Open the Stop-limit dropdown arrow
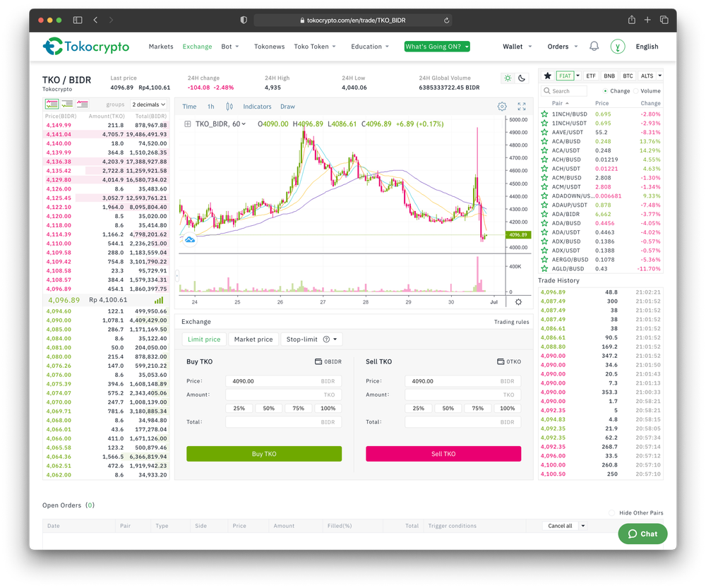This screenshot has height=588, width=706. [x=335, y=340]
